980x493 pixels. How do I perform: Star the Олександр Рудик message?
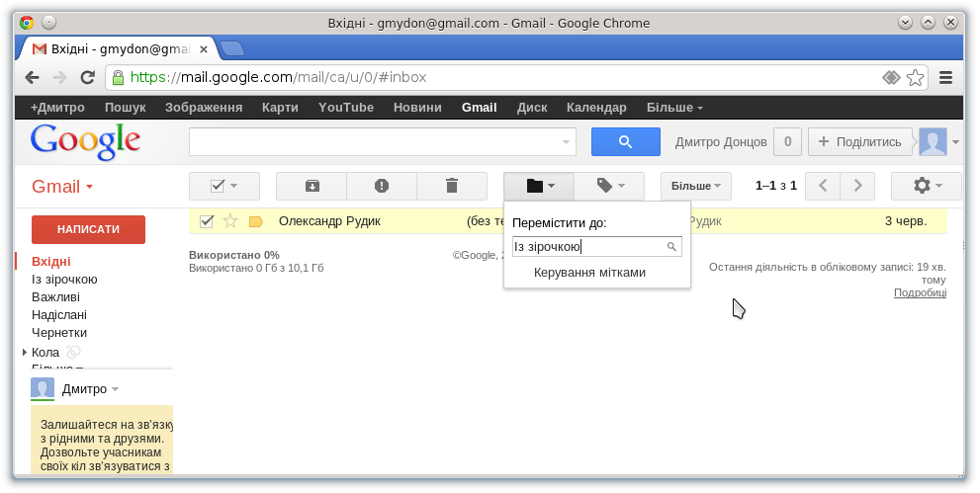(x=230, y=221)
